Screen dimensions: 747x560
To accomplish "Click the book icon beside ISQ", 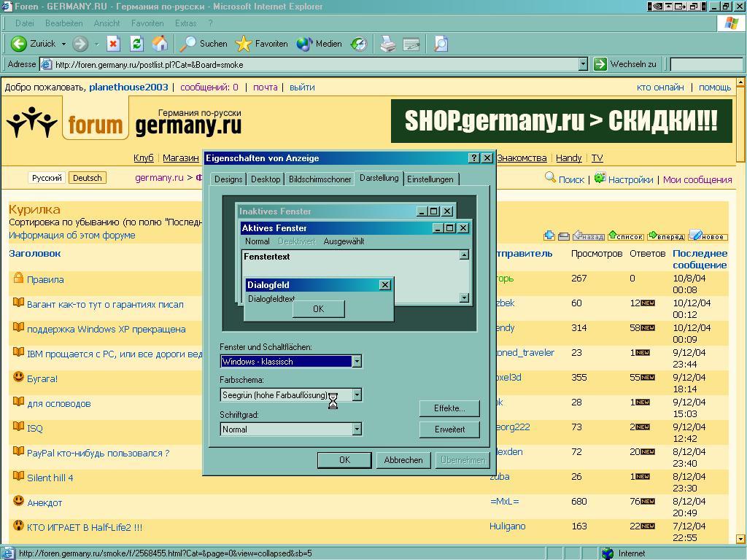I will click(x=18, y=426).
